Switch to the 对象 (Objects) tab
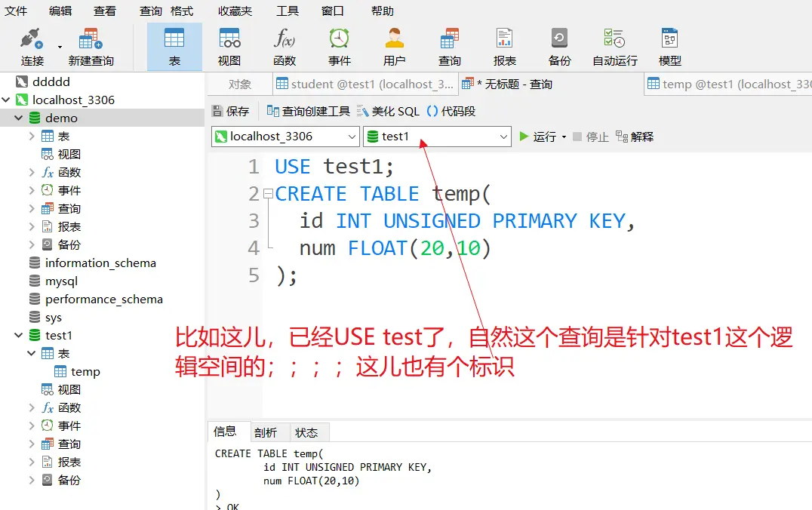Viewport: 812px width, 510px height. pos(240,84)
